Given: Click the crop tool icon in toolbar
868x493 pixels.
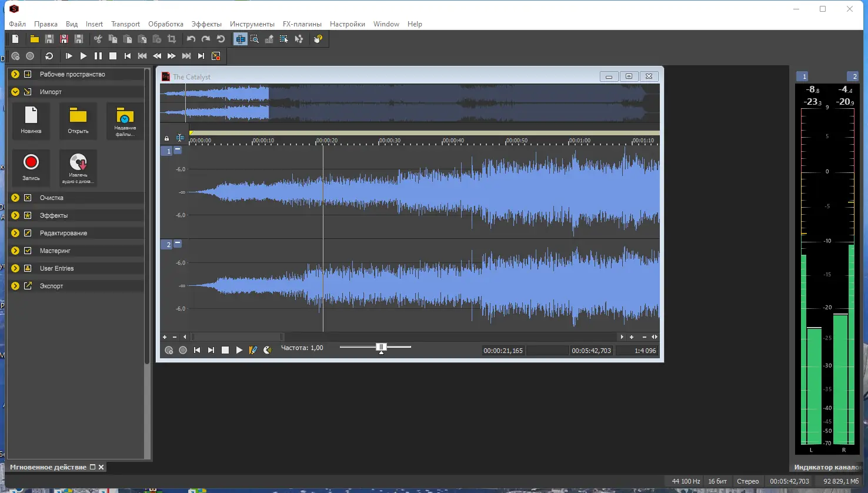Looking at the screenshot, I should pyautogui.click(x=172, y=39).
